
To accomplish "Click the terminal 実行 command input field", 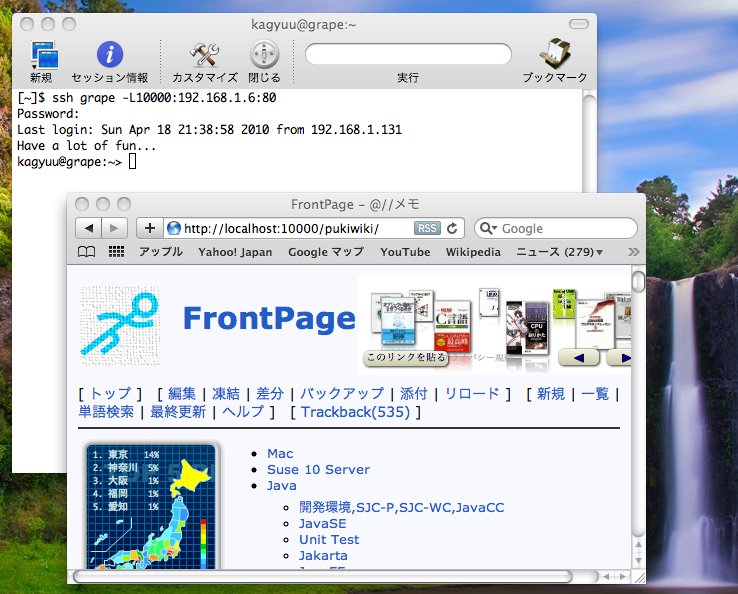I will (408, 53).
